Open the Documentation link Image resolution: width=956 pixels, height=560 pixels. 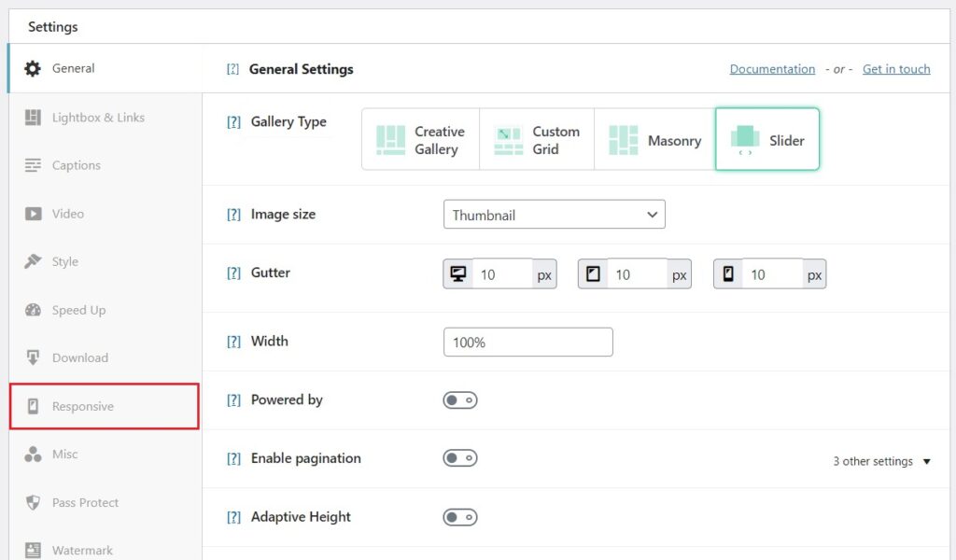click(x=772, y=68)
